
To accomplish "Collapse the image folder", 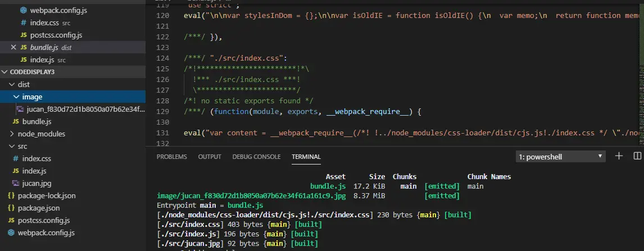I will tap(16, 97).
